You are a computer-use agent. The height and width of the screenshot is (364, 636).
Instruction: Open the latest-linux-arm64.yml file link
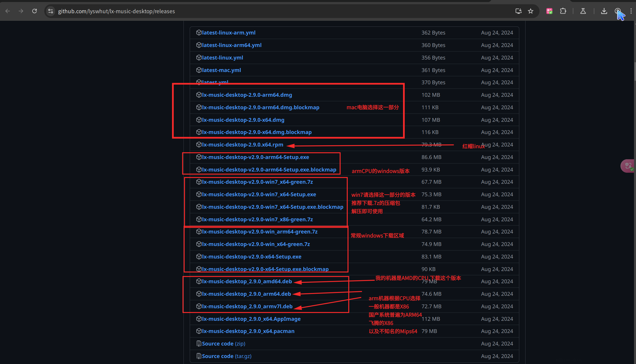click(x=231, y=45)
